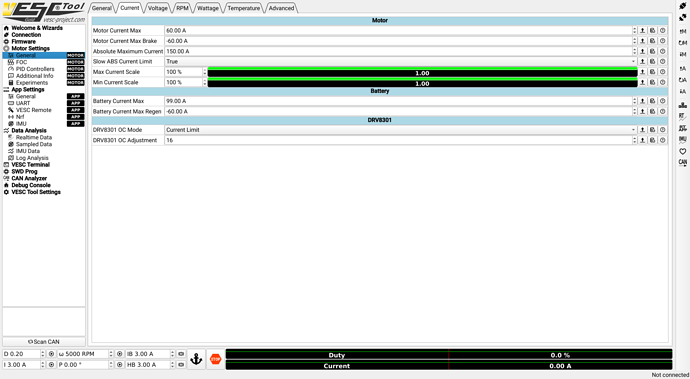Click upload icon for Battery Current Max
690x379 pixels.
tap(642, 101)
